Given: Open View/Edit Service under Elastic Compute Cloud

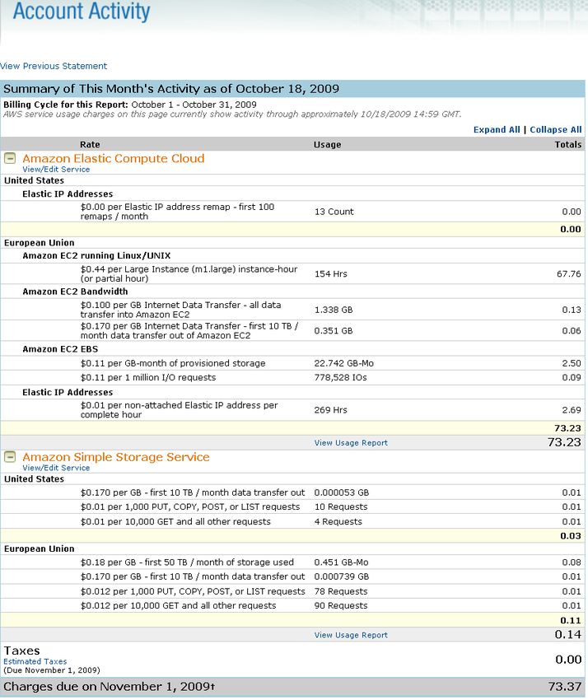Looking at the screenshot, I should (56, 169).
